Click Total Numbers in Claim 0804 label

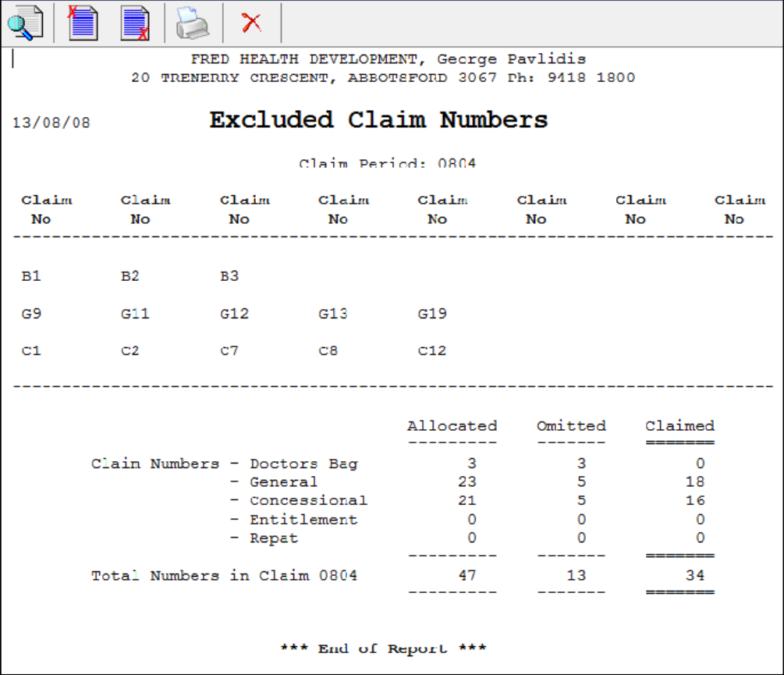(225, 576)
